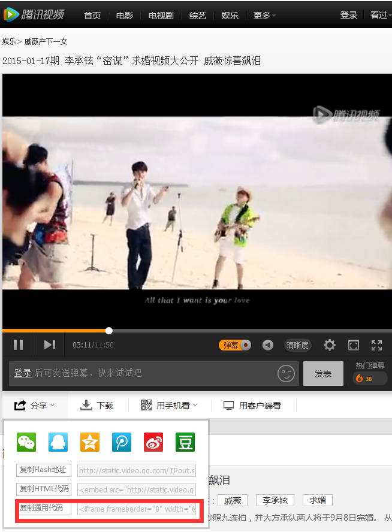The image size is (392, 532).
Task: Share to WeChat
Action: [26, 442]
